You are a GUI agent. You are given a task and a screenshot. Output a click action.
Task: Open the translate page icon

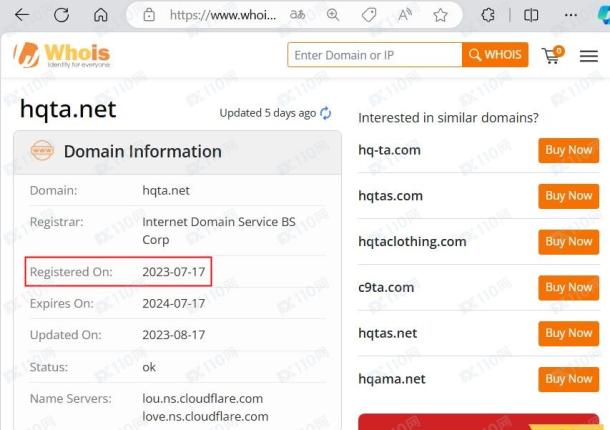point(297,15)
